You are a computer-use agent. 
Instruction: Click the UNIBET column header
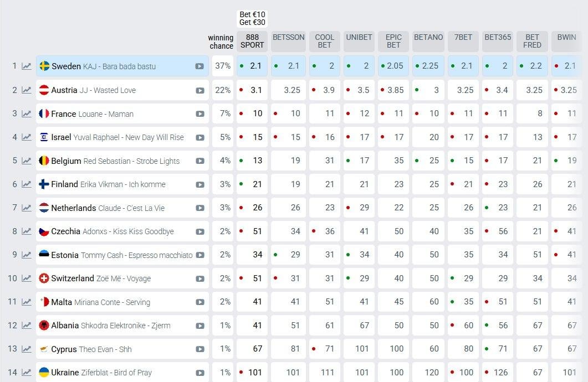click(x=359, y=41)
